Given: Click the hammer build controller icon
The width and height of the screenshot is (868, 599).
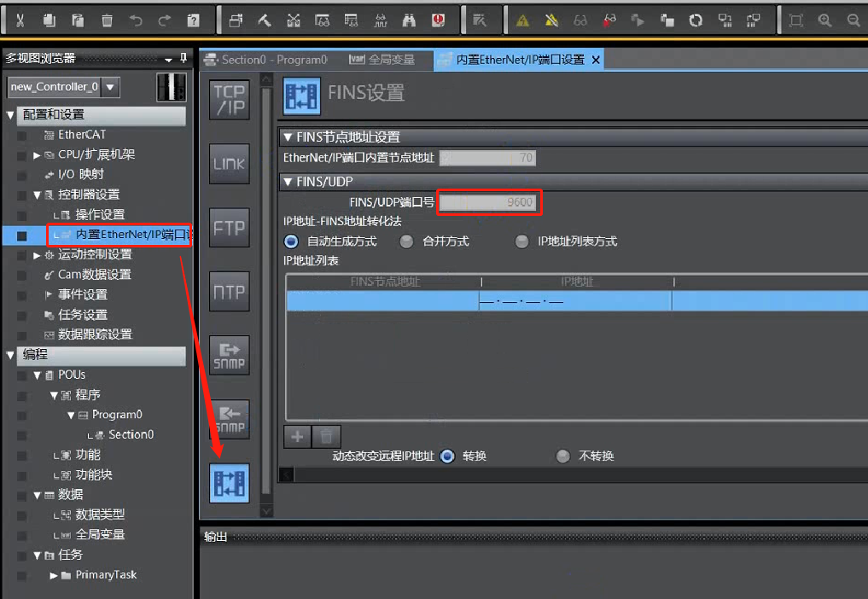Looking at the screenshot, I should tap(265, 21).
